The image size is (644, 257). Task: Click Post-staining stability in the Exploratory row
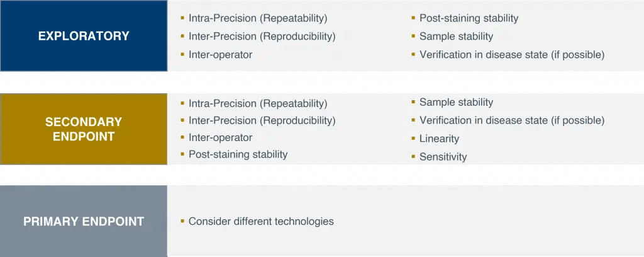469,18
